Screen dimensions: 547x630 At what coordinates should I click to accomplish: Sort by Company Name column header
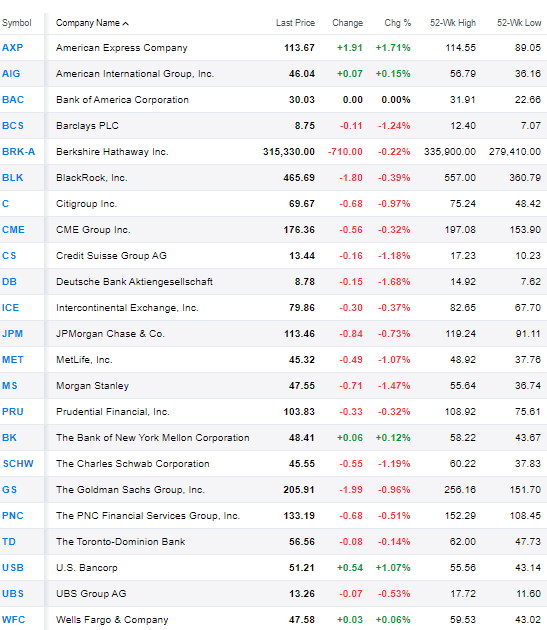point(92,23)
